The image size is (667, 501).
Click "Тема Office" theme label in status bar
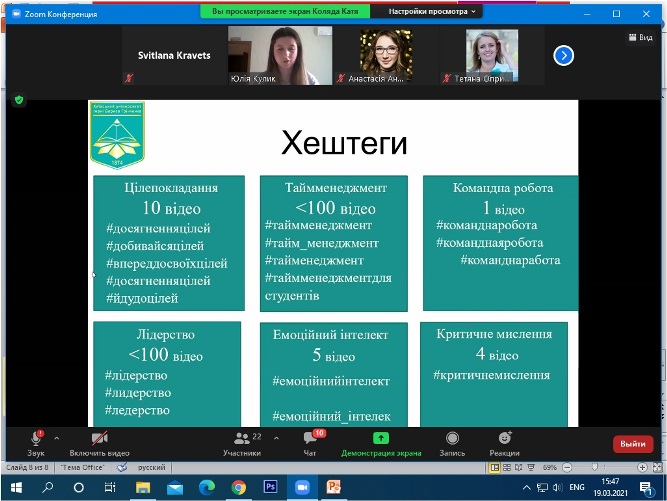tap(83, 467)
